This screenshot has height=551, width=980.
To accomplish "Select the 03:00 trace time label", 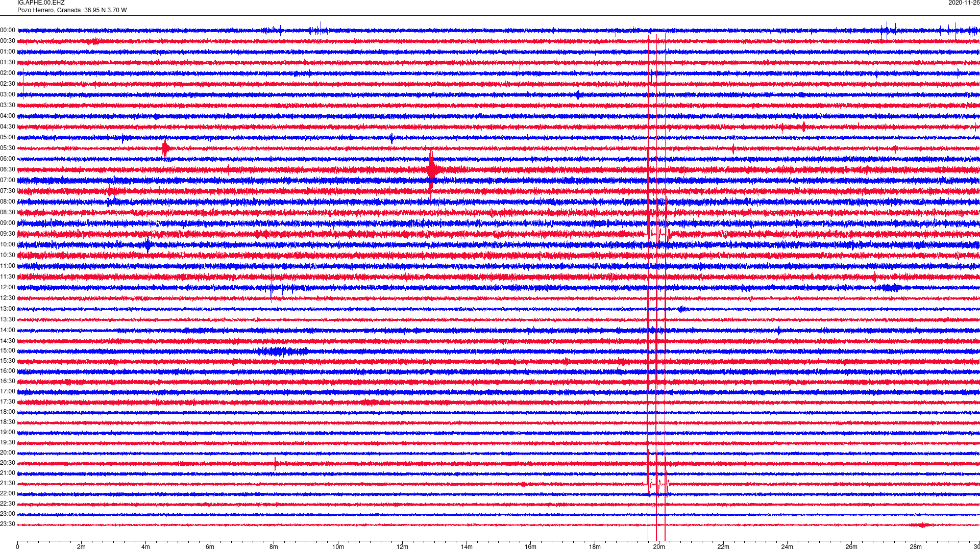I will click(8, 94).
